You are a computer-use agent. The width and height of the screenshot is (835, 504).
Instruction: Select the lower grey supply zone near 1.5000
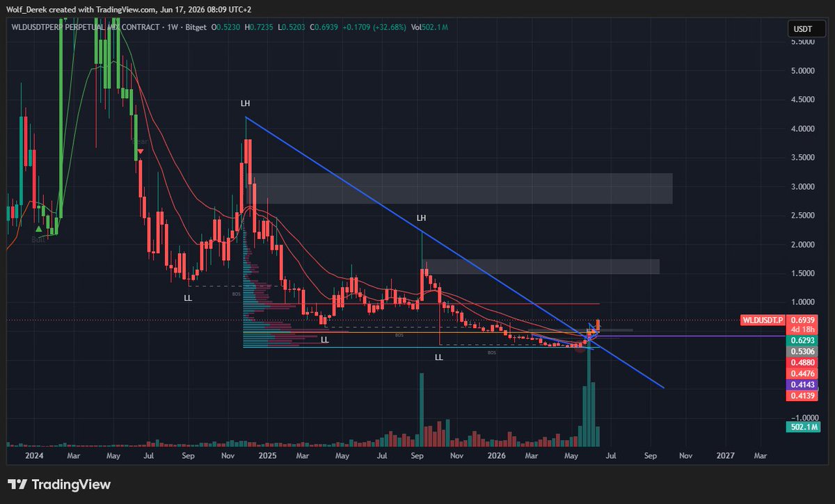pyautogui.click(x=541, y=267)
